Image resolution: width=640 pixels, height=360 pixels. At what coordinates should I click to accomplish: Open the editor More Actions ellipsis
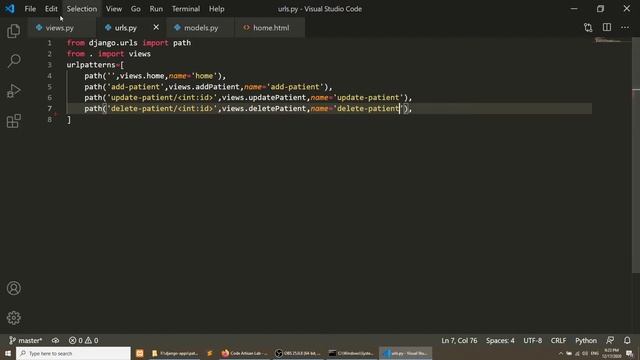625,27
